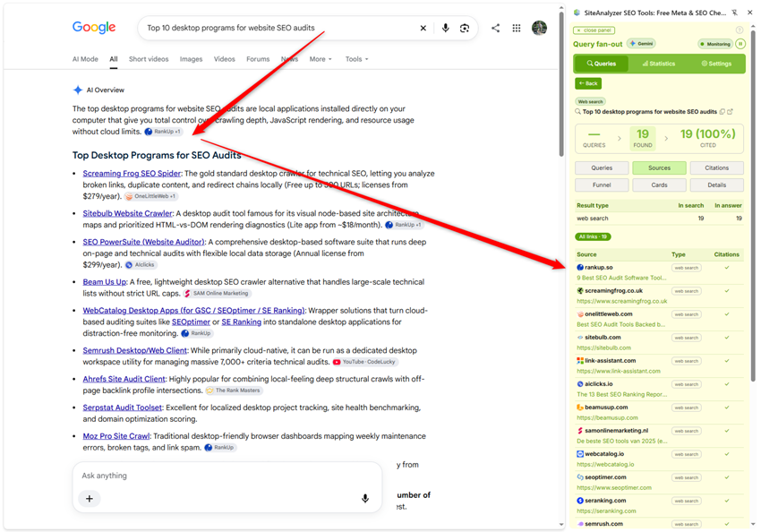Screen dimensions: 761x532
Task: Click the YouTube · CodeLucky citation chip
Action: click(365, 362)
